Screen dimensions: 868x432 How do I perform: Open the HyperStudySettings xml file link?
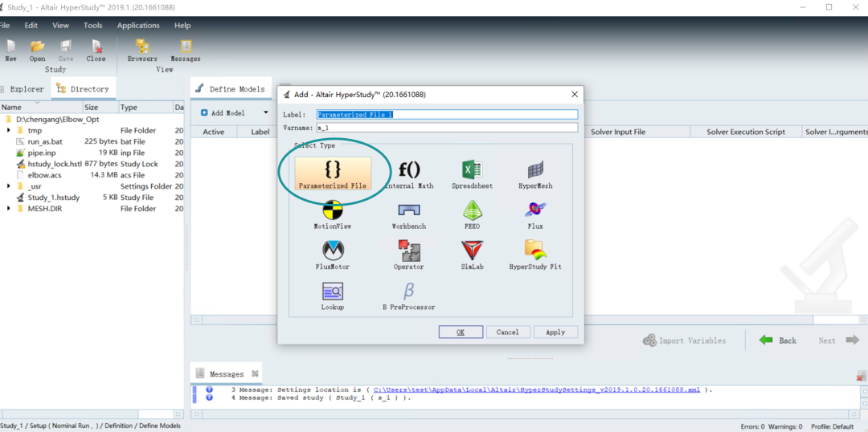click(536, 390)
